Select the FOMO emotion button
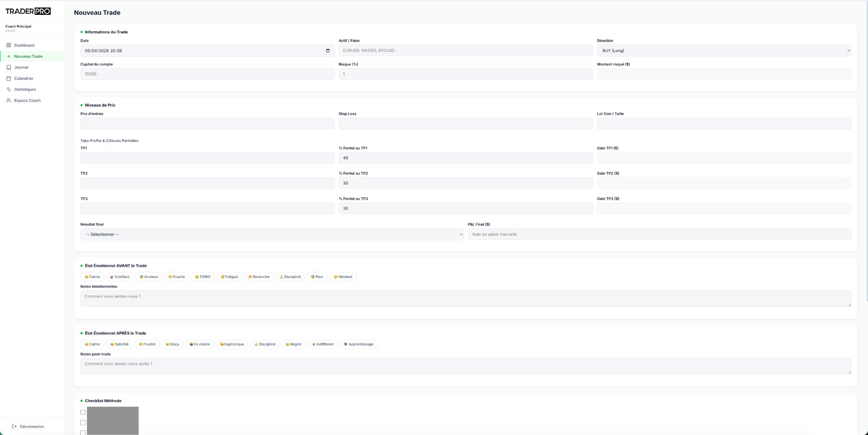This screenshot has width=868, height=435. coord(203,277)
